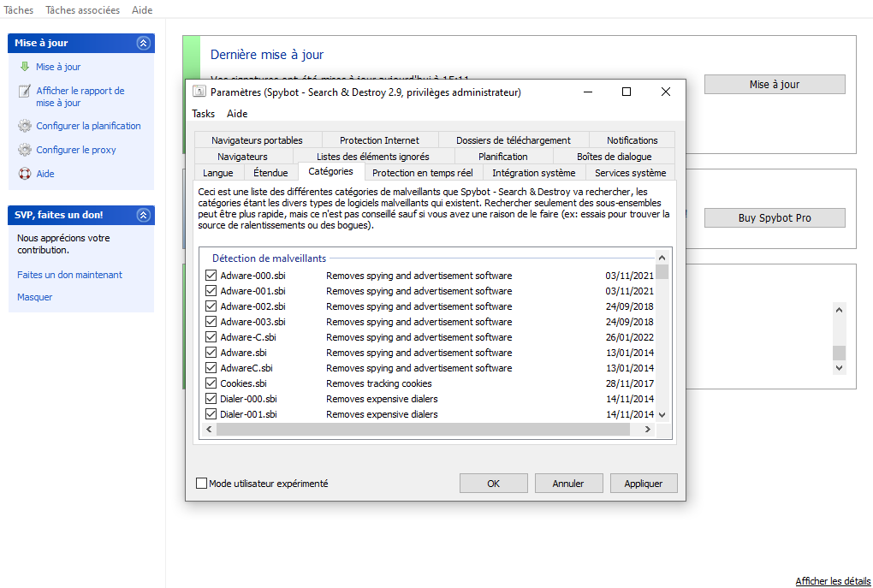Image resolution: width=873 pixels, height=588 pixels.
Task: Open Listes des éléments ignorés tab
Action: (x=373, y=157)
